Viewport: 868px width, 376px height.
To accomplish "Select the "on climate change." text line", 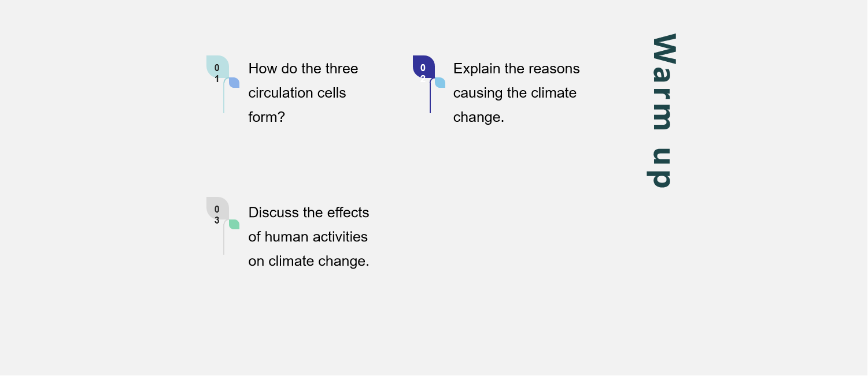I will coord(308,261).
